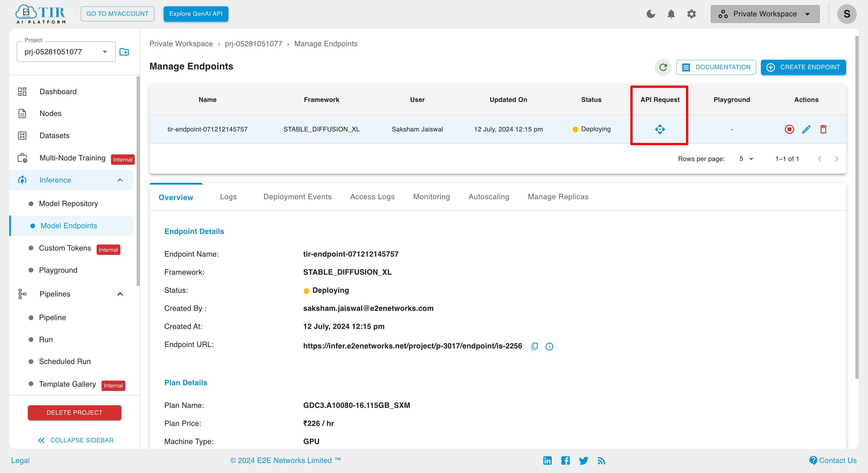Open user avatar S menu
868x473 pixels.
pos(846,14)
